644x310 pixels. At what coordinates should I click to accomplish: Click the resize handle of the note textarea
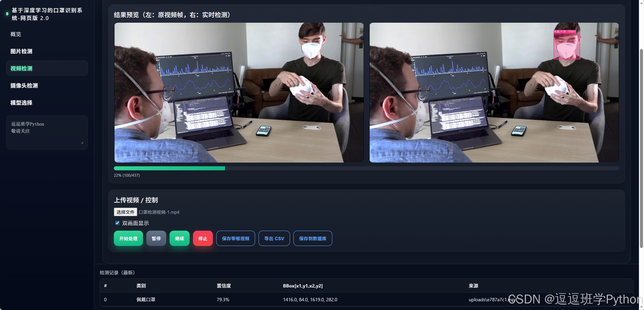(82, 143)
